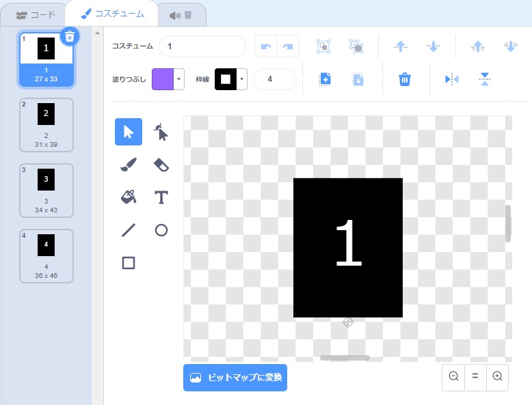Open the fill color dropdown
Image resolution: width=532 pixels, height=405 pixels.
tap(179, 79)
